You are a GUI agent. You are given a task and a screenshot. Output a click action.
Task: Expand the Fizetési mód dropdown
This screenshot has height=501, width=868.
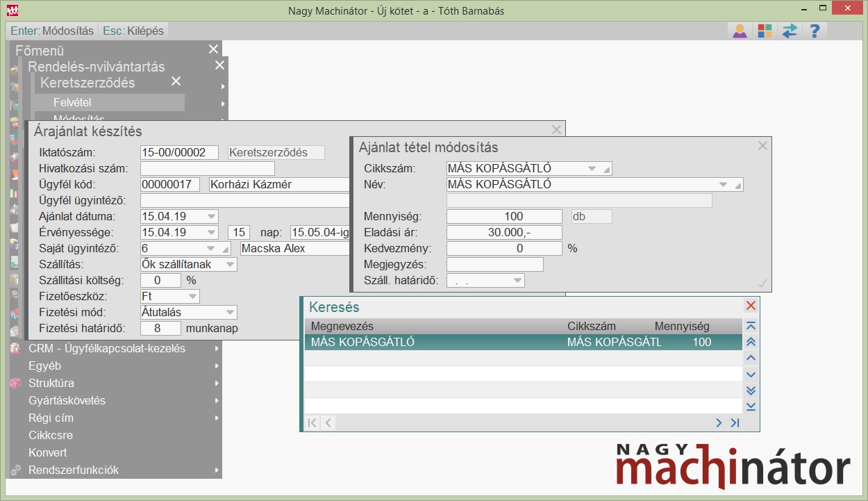[229, 313]
